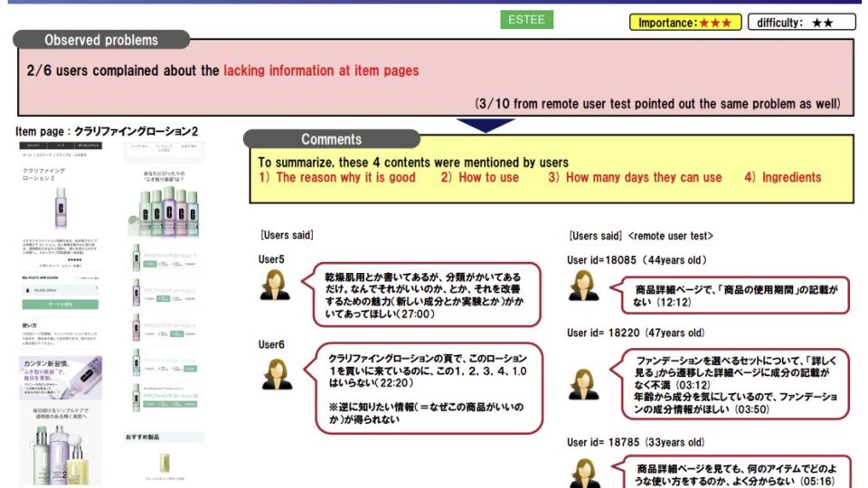Click 'User id=18085 (44years old)' label
The image size is (868, 488).
coord(637,260)
